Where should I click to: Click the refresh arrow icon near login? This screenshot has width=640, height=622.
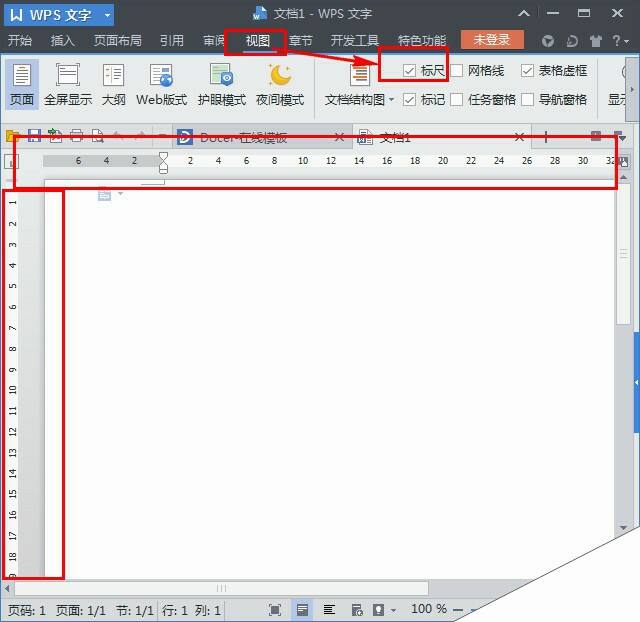pyautogui.click(x=572, y=41)
